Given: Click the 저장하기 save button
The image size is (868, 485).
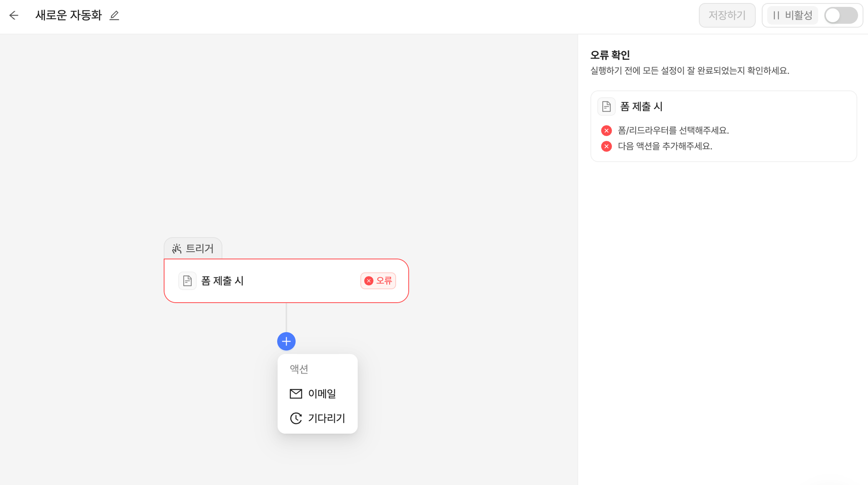Looking at the screenshot, I should [x=727, y=15].
